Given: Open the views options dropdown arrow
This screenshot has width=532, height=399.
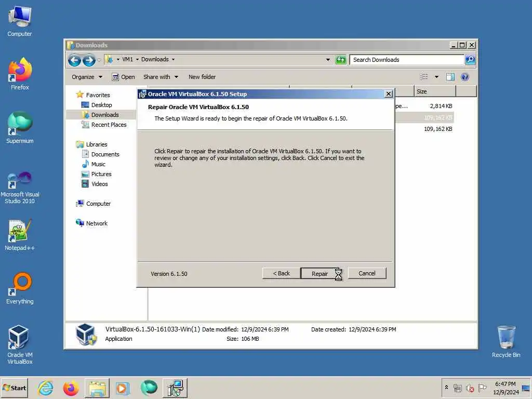Looking at the screenshot, I should [x=436, y=77].
